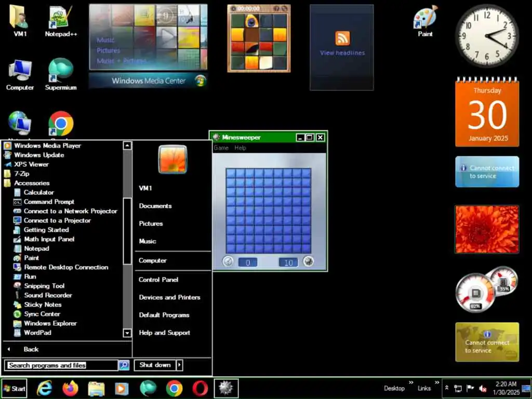Image resolution: width=532 pixels, height=399 pixels.
Task: Click the muted volume tray icon
Action: [483, 389]
